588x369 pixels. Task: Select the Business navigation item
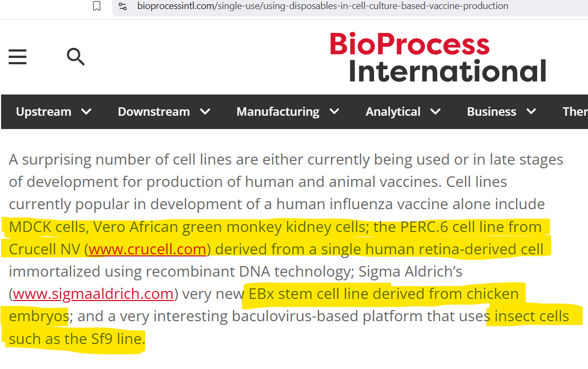click(491, 111)
